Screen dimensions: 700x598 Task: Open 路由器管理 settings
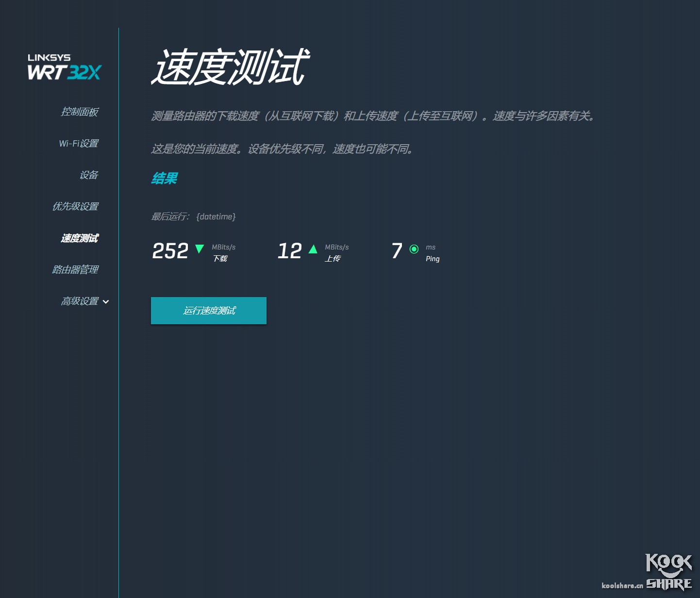(x=76, y=269)
